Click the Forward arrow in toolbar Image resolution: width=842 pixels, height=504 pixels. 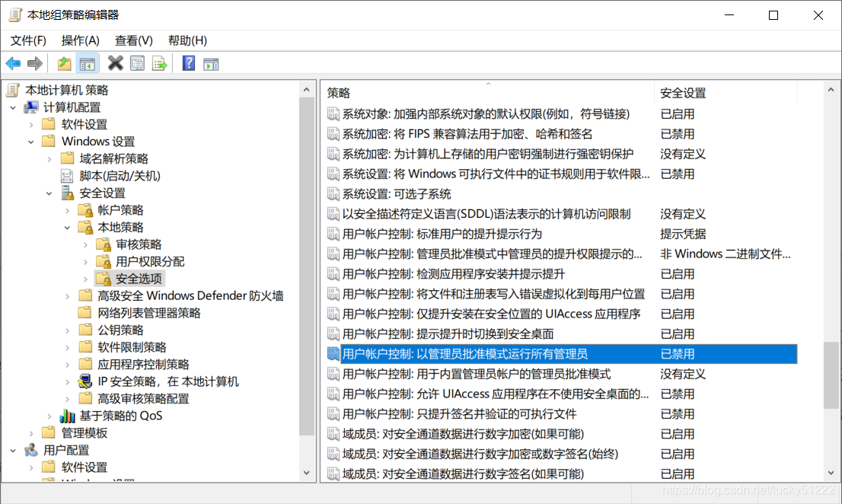pyautogui.click(x=35, y=64)
